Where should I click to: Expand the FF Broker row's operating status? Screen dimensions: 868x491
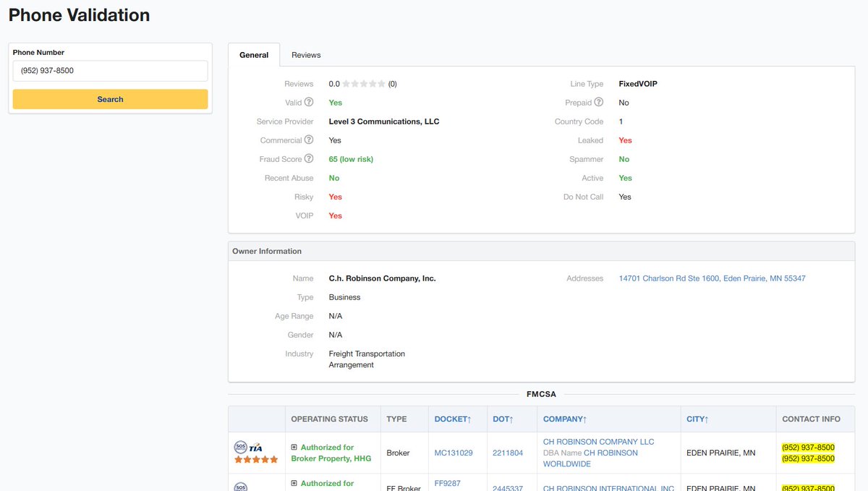tap(294, 483)
